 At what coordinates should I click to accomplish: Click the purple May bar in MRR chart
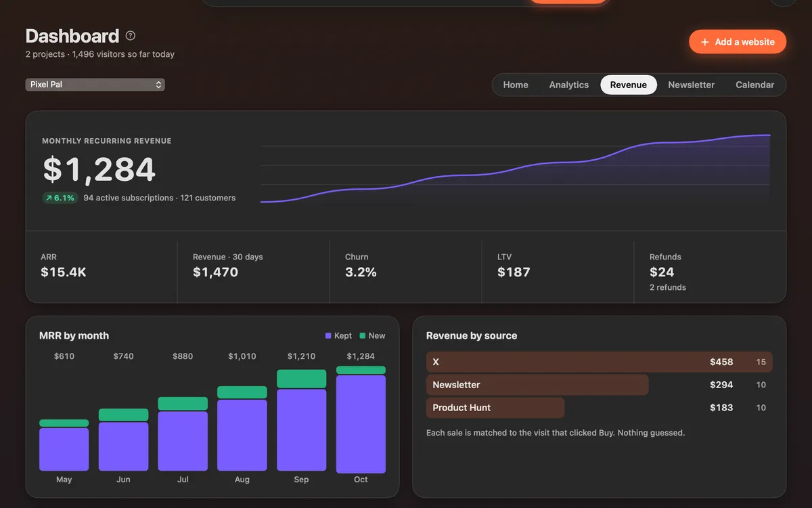[64, 449]
